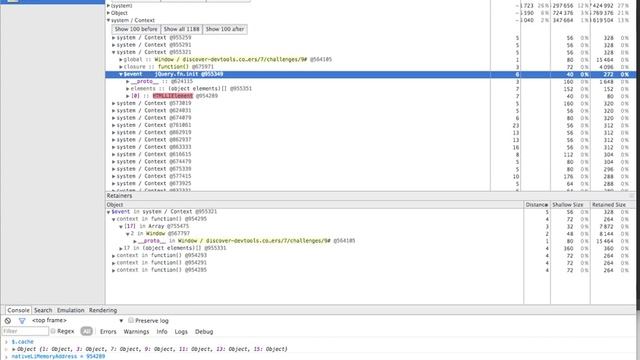Image resolution: width=640 pixels, height=360 pixels.
Task: Select system / Context @674079 row
Action: pos(371,118)
